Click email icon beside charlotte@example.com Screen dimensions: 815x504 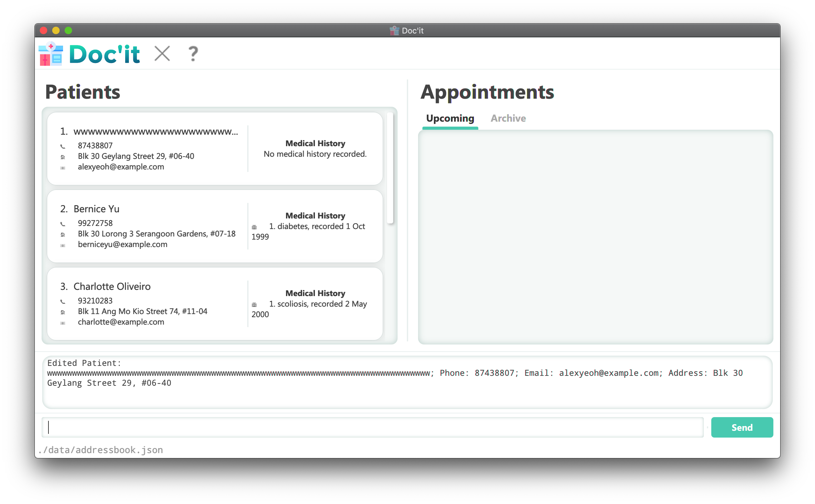click(x=63, y=323)
